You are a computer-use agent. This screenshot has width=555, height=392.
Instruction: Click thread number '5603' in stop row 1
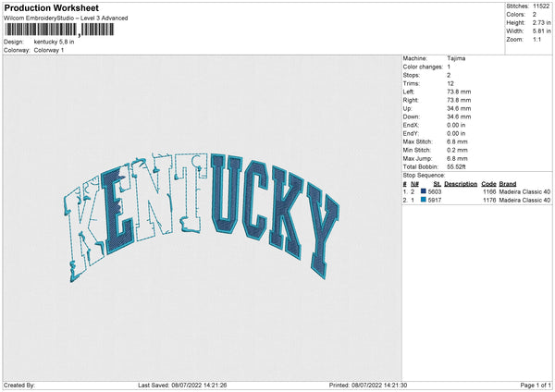pos(435,191)
